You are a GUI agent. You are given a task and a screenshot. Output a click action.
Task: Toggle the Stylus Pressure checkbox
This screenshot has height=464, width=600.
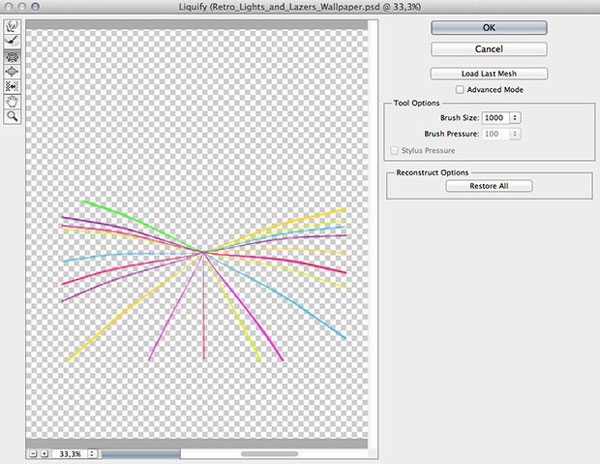tap(394, 150)
